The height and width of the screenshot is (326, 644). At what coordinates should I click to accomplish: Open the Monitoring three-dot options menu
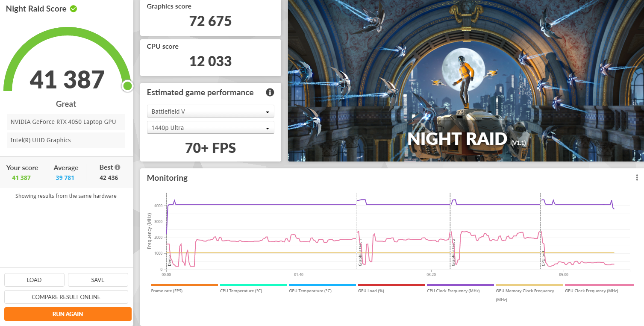click(x=637, y=178)
